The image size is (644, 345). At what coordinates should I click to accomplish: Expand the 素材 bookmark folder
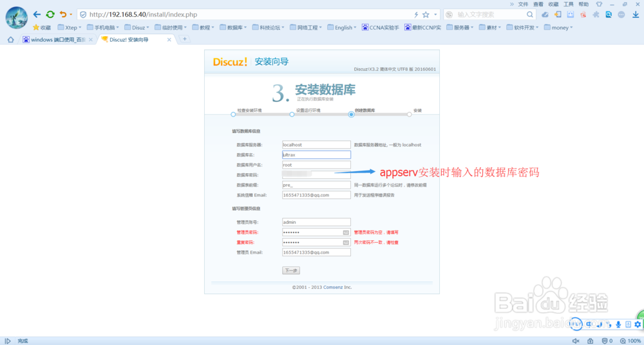(490, 28)
